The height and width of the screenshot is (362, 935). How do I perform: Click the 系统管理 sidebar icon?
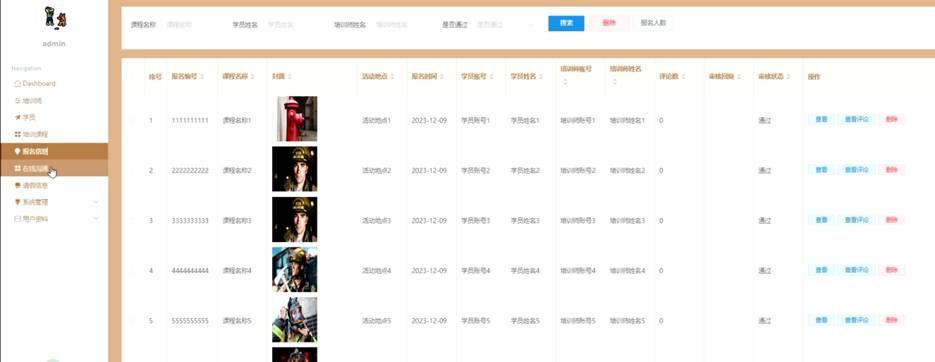[x=17, y=202]
